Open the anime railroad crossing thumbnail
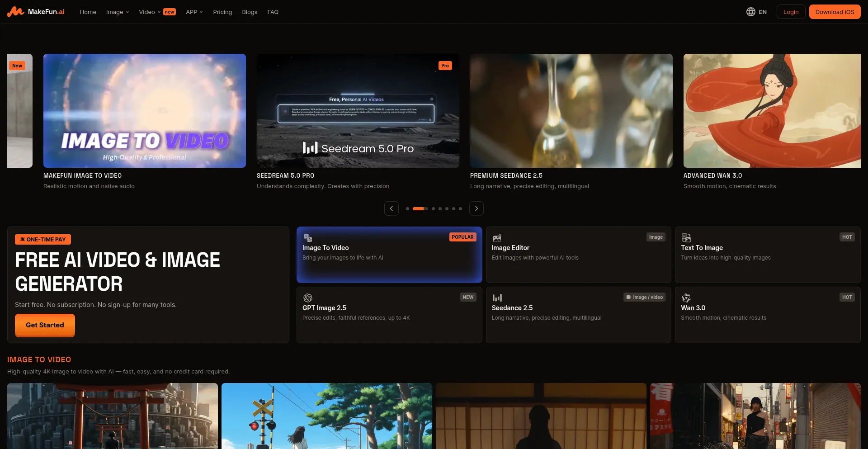The height and width of the screenshot is (449, 868). click(327, 416)
